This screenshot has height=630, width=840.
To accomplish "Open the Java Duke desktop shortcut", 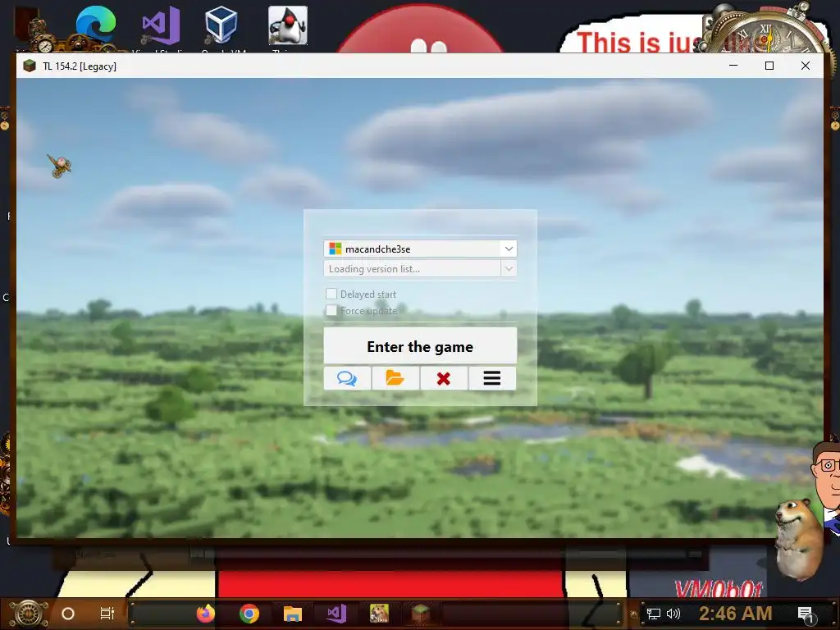I will pyautogui.click(x=288, y=25).
